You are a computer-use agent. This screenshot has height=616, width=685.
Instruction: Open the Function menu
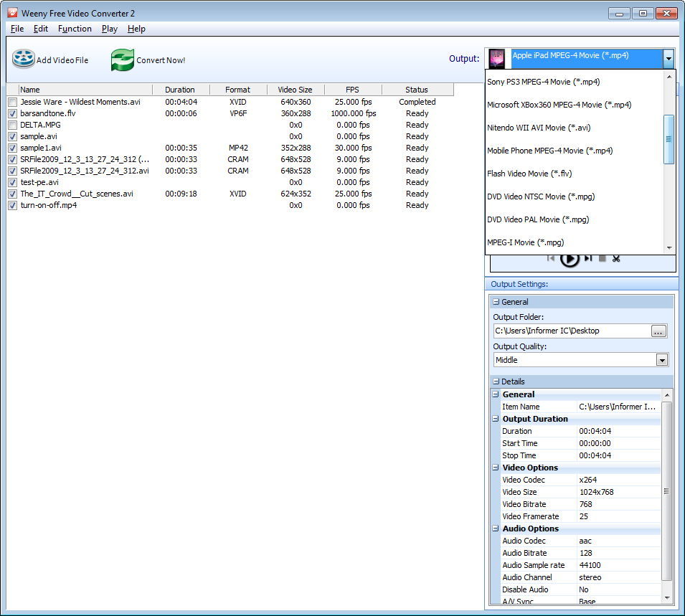(75, 29)
